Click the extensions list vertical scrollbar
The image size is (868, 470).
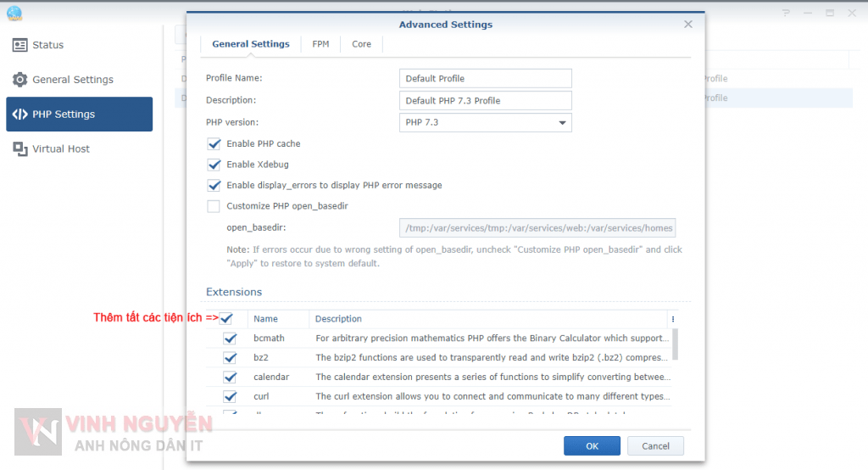point(675,344)
